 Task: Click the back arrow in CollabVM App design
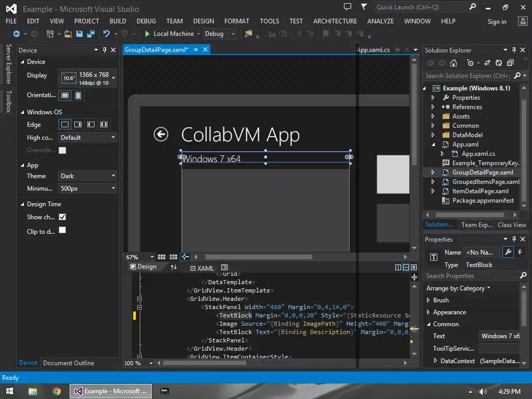point(161,135)
